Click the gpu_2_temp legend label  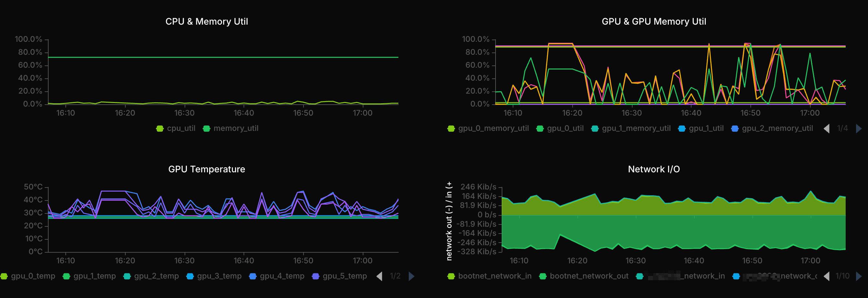[x=156, y=276]
